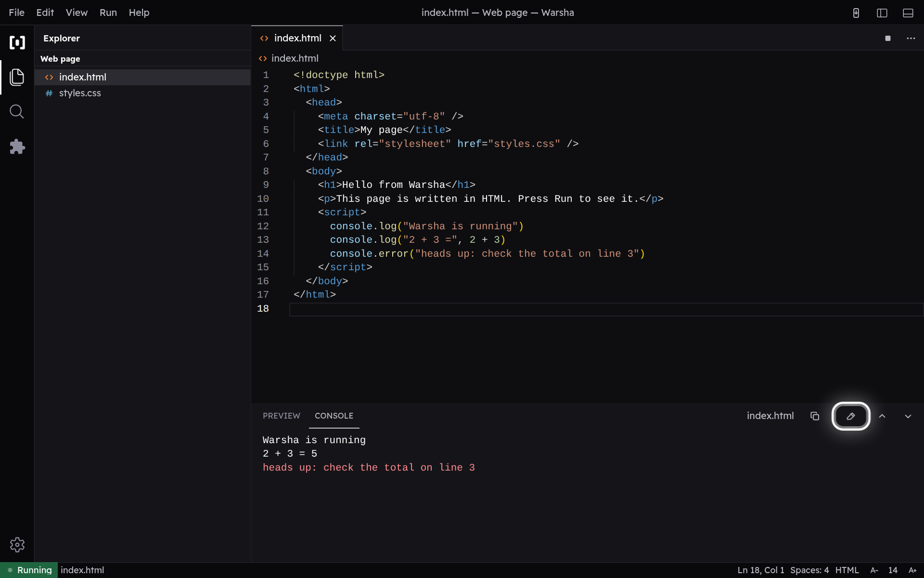Click 'Warsha is running' console output
The height and width of the screenshot is (578, 924).
pos(314,440)
